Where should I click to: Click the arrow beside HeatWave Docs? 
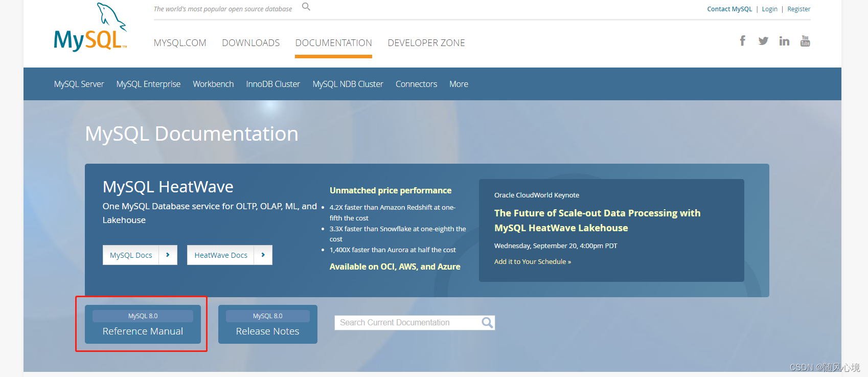(263, 255)
